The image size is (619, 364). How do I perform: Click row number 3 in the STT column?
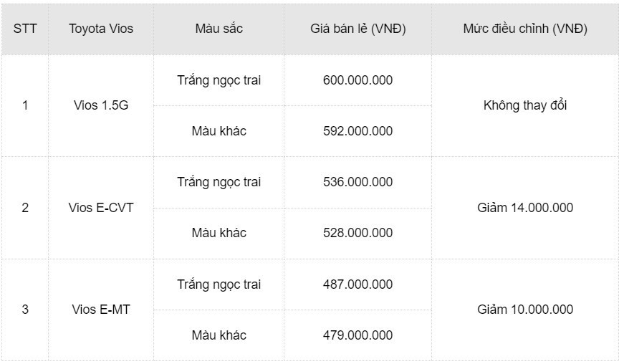pyautogui.click(x=25, y=310)
